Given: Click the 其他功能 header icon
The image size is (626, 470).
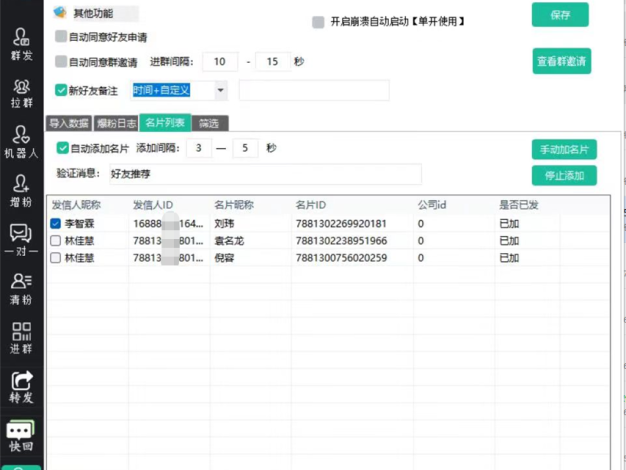Looking at the screenshot, I should [60, 12].
